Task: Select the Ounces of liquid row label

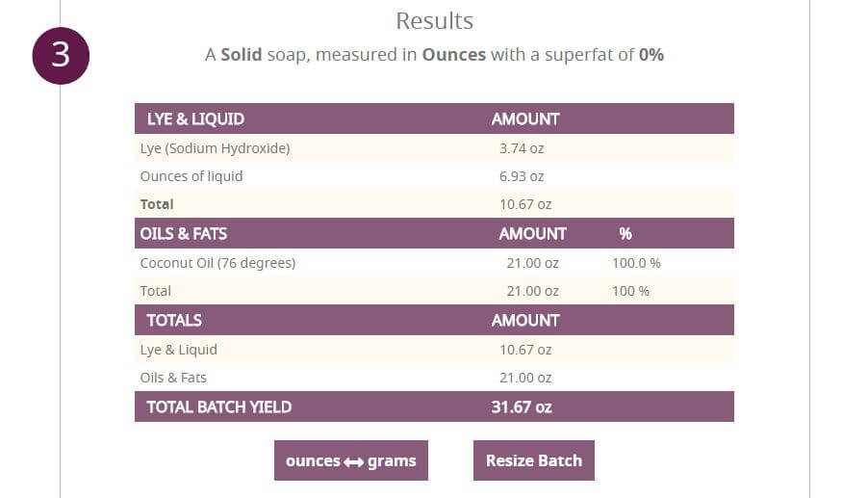Action: (x=191, y=176)
